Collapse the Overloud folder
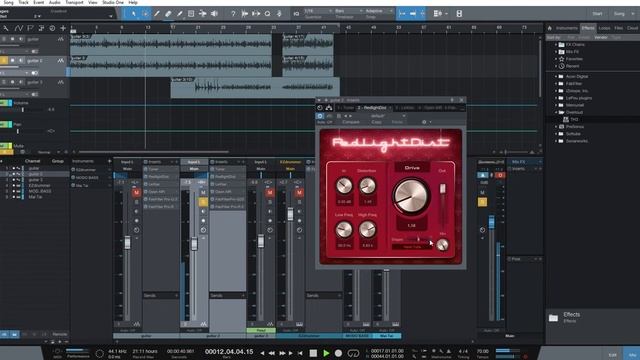The width and height of the screenshot is (640, 360). 556,112
